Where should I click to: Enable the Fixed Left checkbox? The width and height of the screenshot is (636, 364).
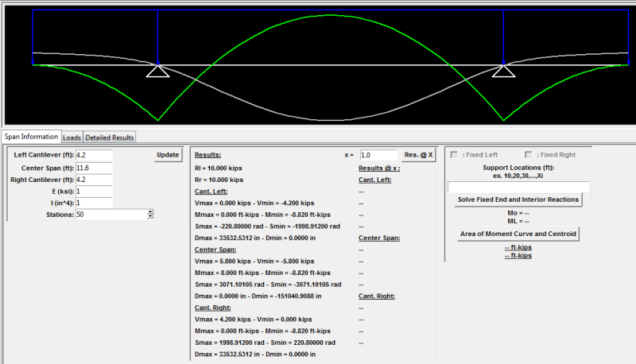(454, 155)
